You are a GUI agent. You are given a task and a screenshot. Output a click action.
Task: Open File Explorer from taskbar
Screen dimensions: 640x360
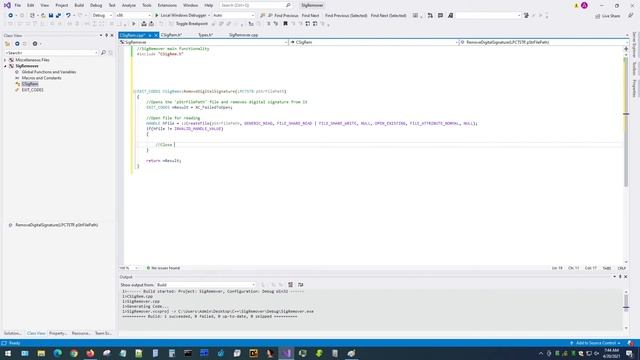[41, 353]
